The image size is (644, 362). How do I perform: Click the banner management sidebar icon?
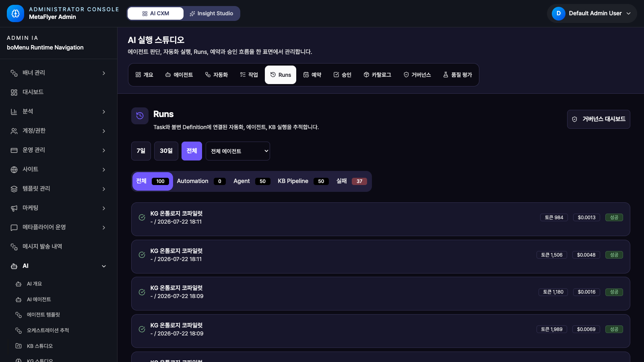pos(14,73)
